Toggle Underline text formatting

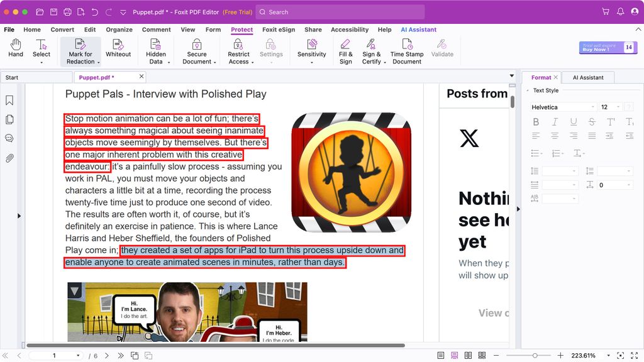click(573, 122)
